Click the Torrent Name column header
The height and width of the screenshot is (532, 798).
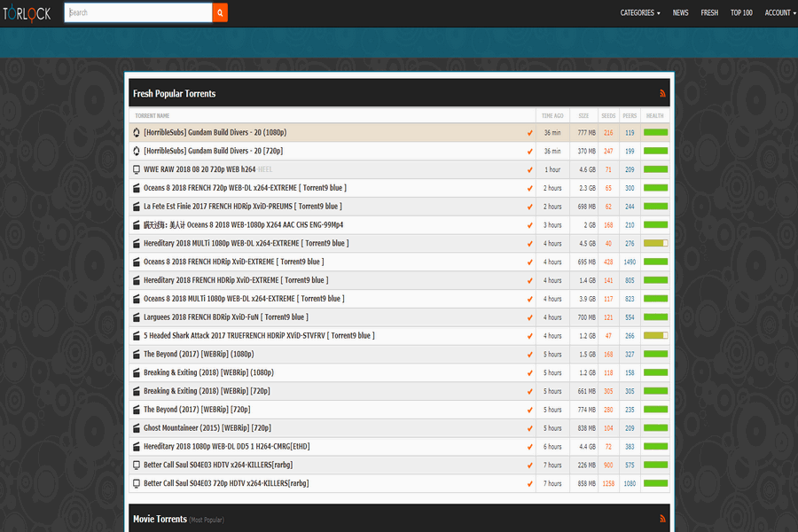click(x=153, y=115)
